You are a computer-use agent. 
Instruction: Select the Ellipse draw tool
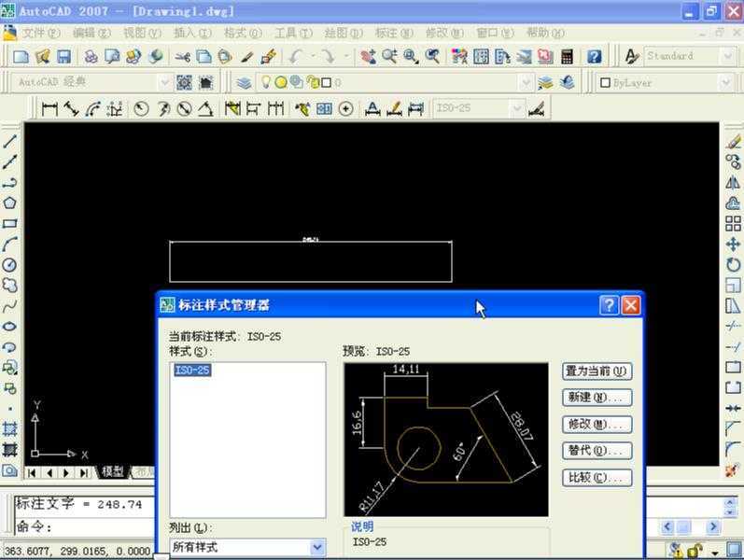coord(10,327)
